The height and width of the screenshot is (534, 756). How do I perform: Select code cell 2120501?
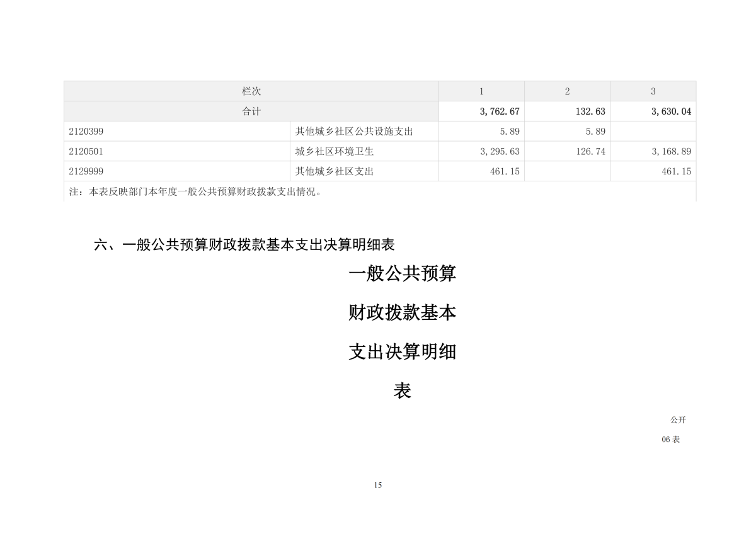click(x=177, y=151)
